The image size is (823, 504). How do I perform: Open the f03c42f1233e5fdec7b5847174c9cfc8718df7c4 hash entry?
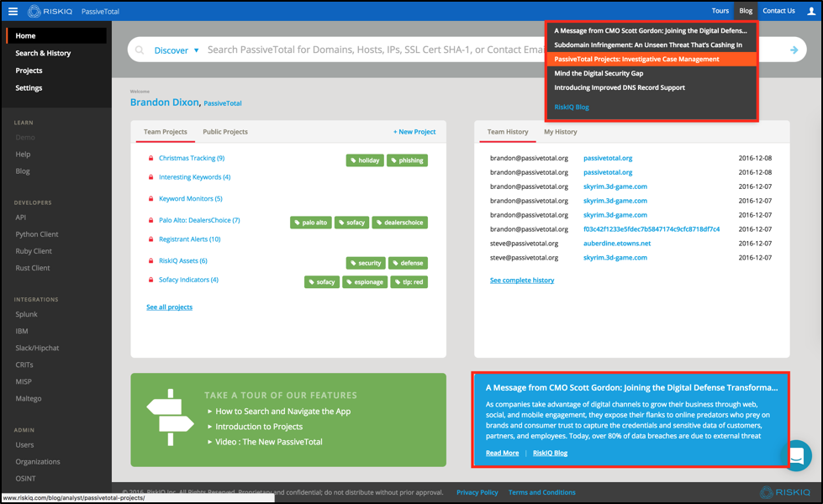tap(652, 229)
